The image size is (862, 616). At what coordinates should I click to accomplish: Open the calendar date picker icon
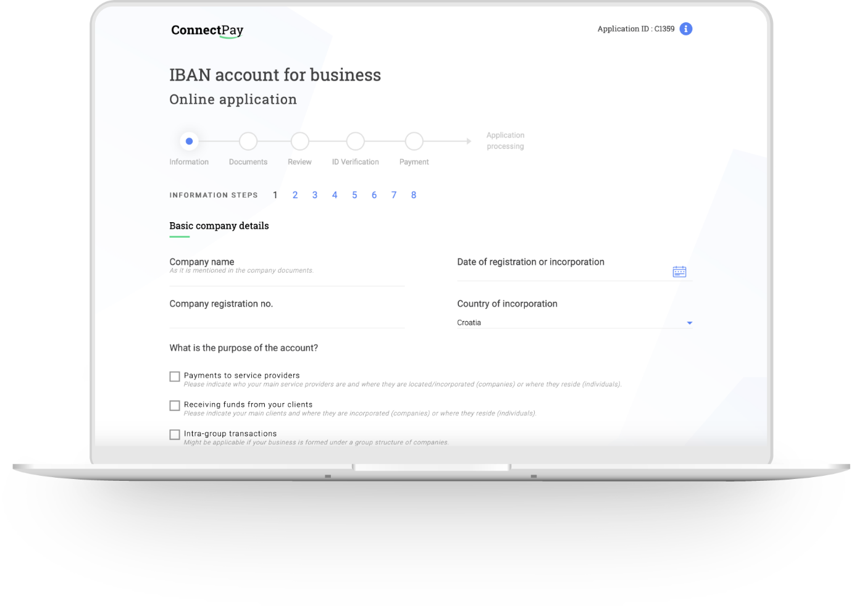point(679,272)
